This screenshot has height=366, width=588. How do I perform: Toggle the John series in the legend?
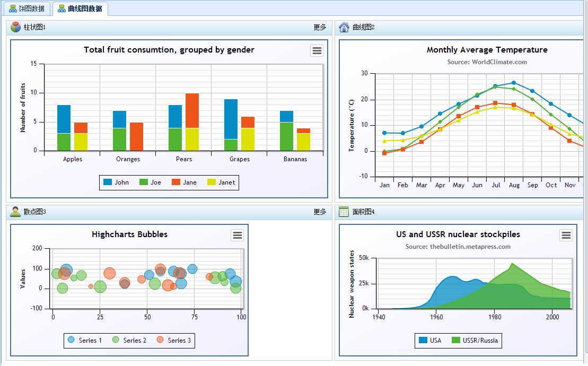coord(116,182)
